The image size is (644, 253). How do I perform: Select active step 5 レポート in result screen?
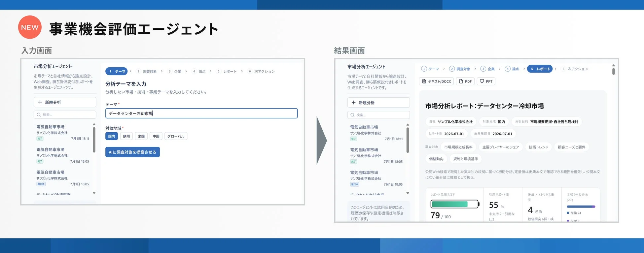pos(540,69)
